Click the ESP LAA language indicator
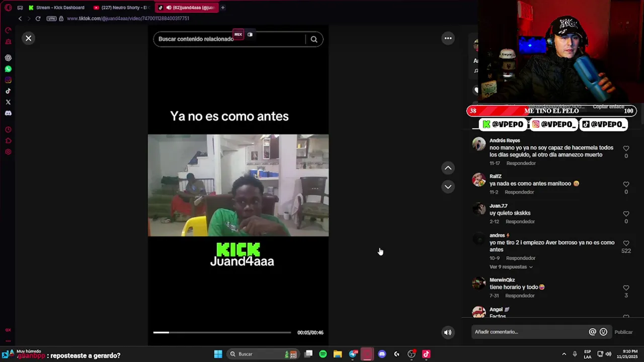The image size is (644, 362). [x=588, y=354]
